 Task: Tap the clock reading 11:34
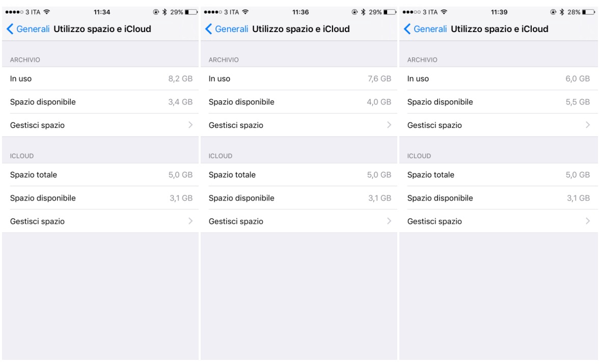[x=102, y=12]
